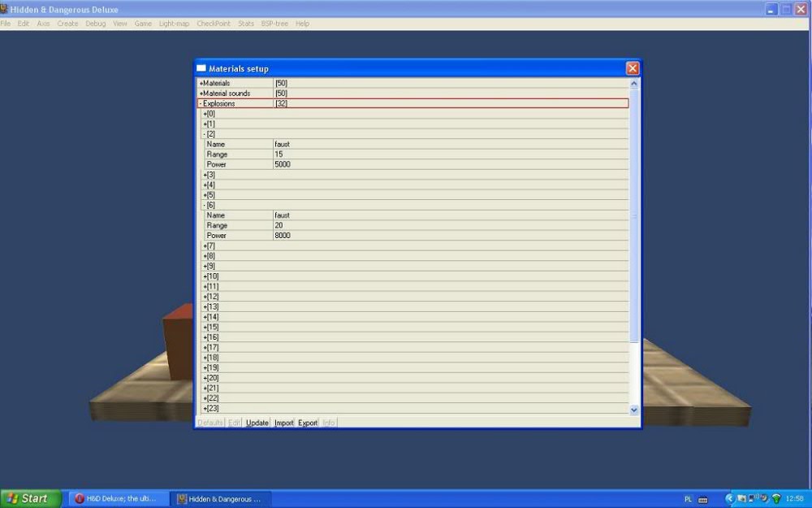
Task: Open the View menu
Action: click(120, 24)
